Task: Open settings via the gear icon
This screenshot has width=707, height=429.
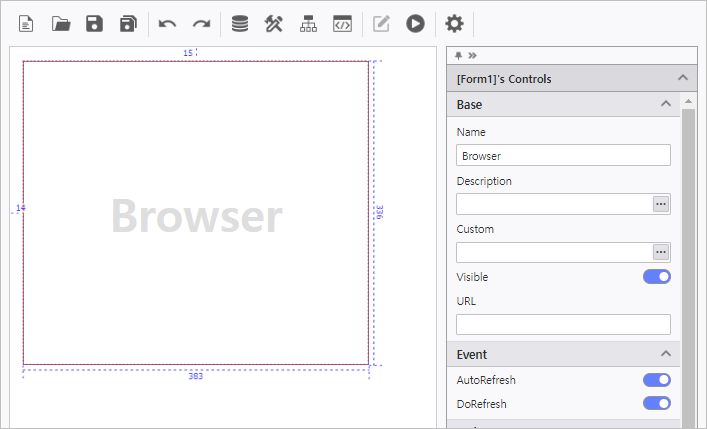Action: [454, 24]
